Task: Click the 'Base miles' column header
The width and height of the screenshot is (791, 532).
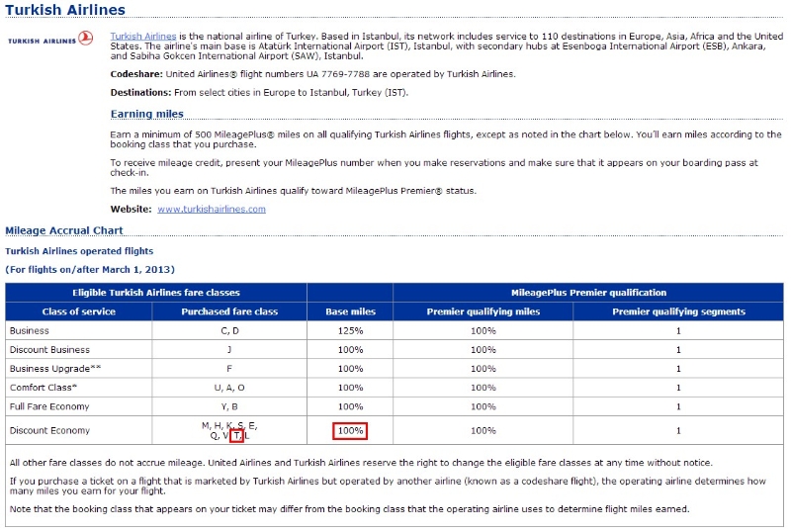Action: 350,311
